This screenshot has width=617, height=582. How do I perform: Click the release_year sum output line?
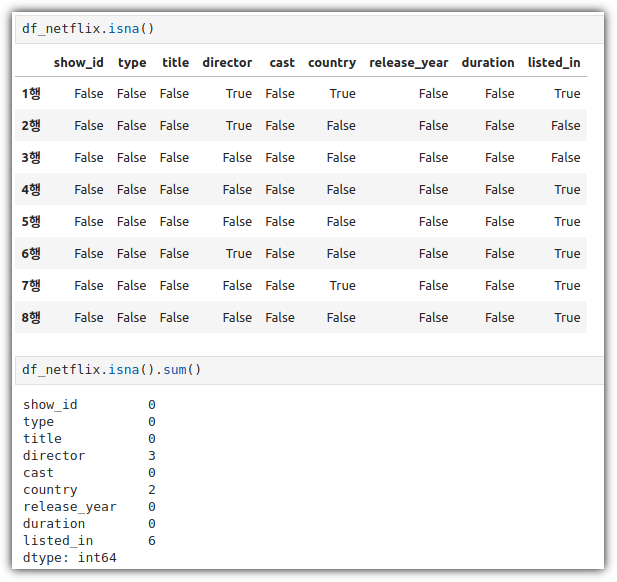pyautogui.click(x=89, y=507)
